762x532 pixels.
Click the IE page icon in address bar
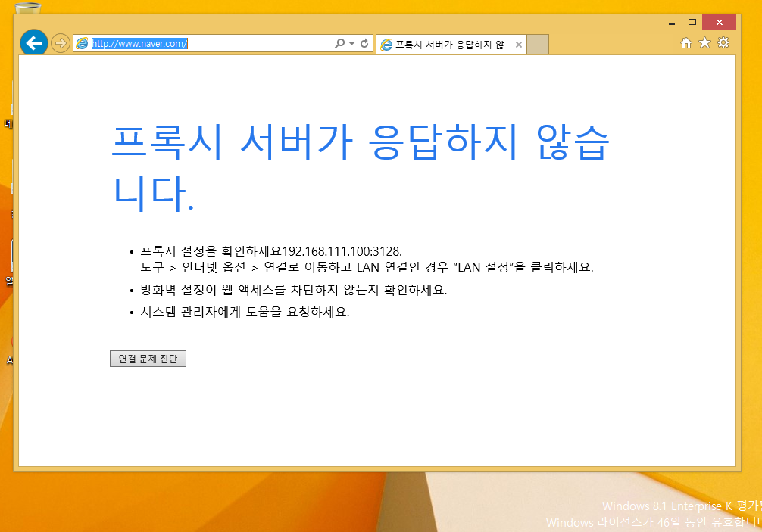click(x=83, y=44)
